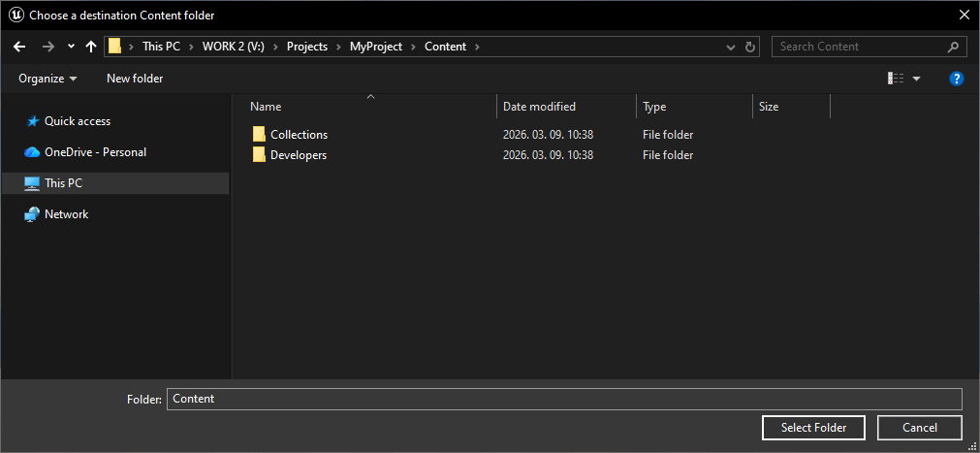The image size is (980, 453).
Task: Open the Help question mark icon
Action: pos(956,79)
